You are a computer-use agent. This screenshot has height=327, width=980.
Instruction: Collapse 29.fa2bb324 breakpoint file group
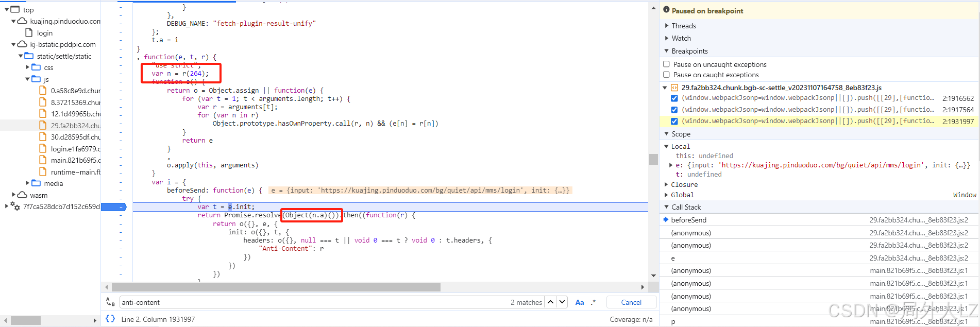coord(665,88)
